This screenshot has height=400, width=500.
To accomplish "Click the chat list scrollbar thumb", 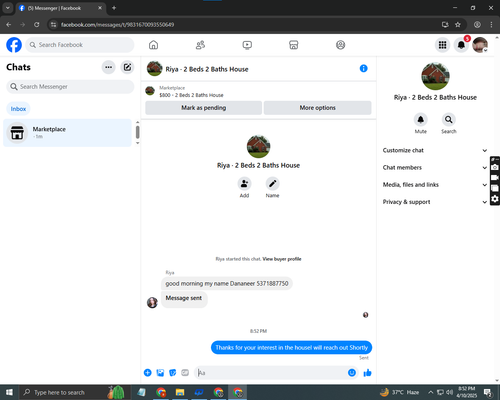I will tap(137, 132).
